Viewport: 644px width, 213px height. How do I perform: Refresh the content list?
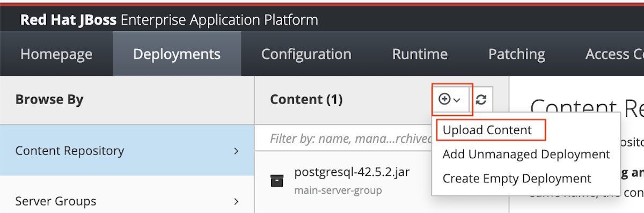click(481, 99)
